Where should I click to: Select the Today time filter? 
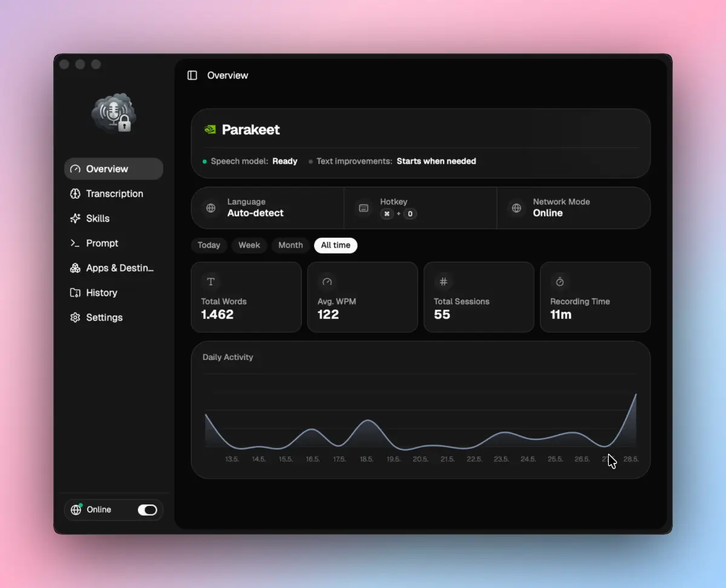coord(209,245)
